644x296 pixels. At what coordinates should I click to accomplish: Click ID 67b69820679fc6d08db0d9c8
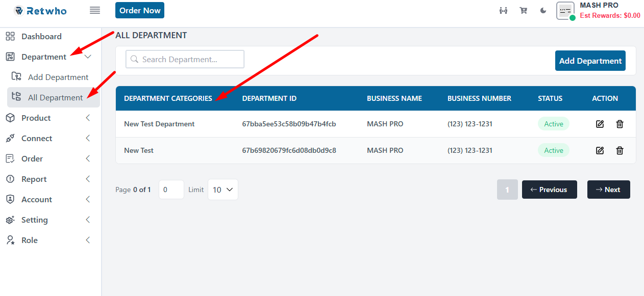pyautogui.click(x=289, y=150)
